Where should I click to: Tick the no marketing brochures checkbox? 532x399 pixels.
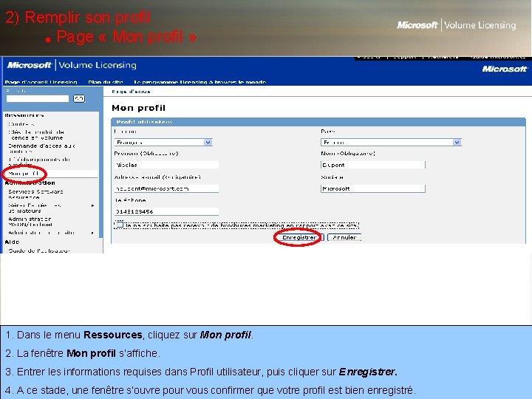(x=120, y=225)
